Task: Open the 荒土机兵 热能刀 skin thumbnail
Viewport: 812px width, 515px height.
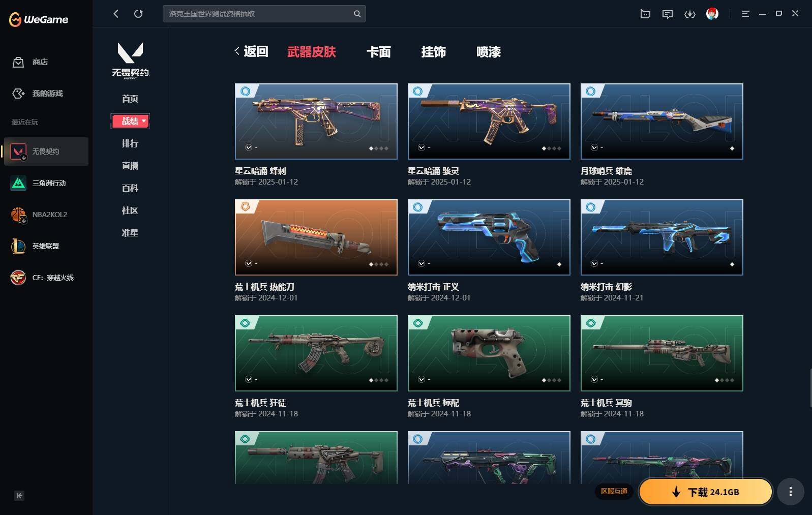Action: pyautogui.click(x=316, y=237)
